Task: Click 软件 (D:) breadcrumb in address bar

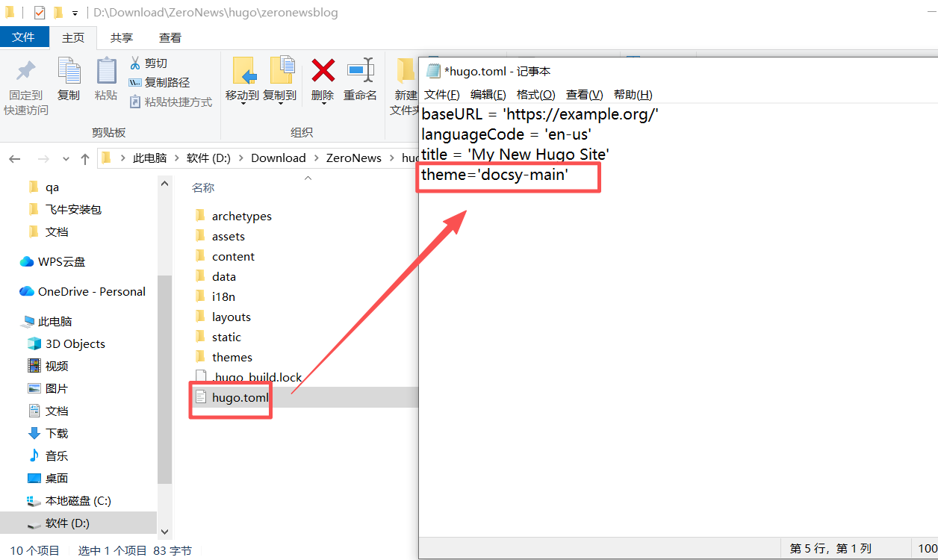Action: tap(208, 158)
